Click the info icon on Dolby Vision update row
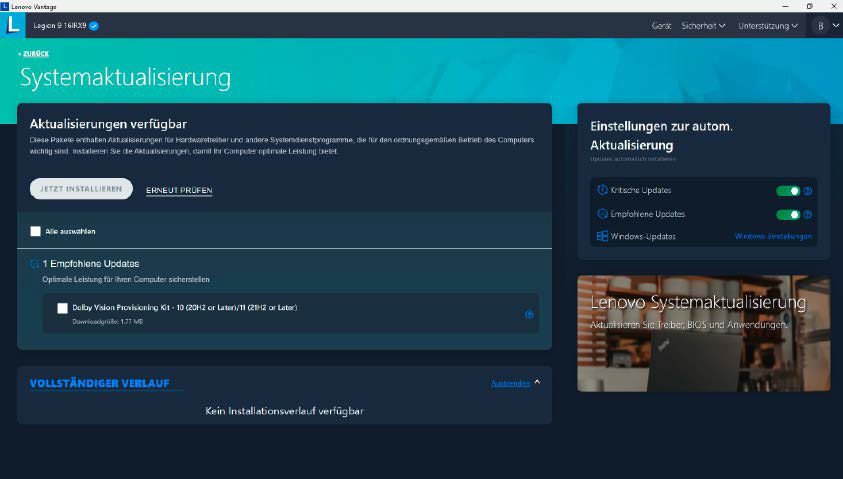843x479 pixels. pos(529,314)
